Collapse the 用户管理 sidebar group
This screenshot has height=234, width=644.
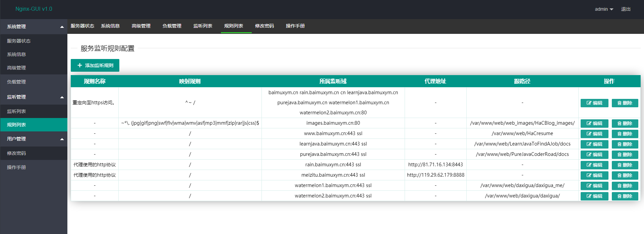click(x=34, y=139)
